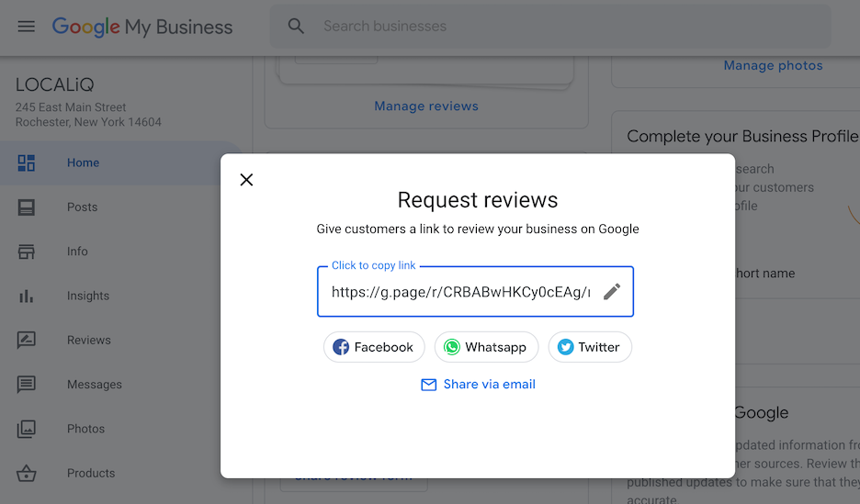Viewport: 860px width, 504px height.
Task: Click 'Click to copy link' label
Action: pos(374,265)
